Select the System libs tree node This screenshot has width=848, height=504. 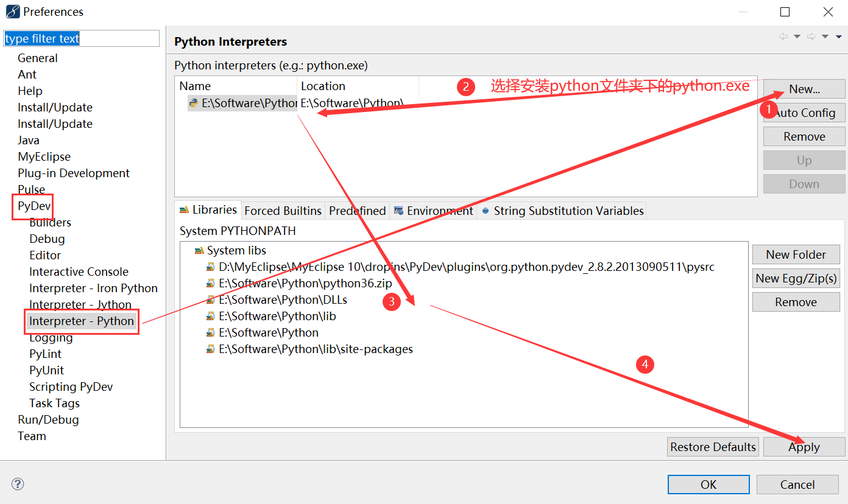236,250
